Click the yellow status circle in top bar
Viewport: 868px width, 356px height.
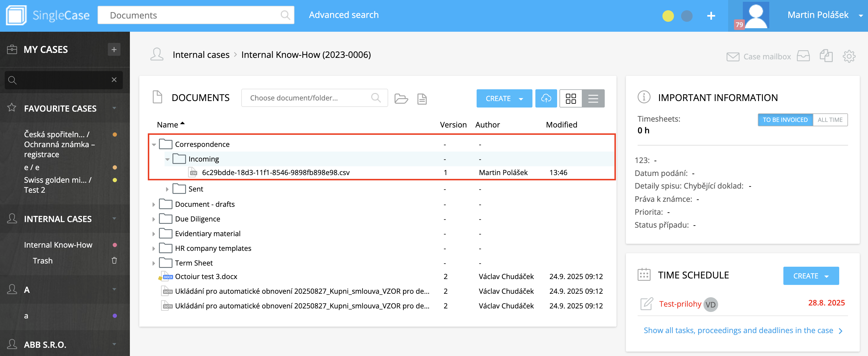668,16
